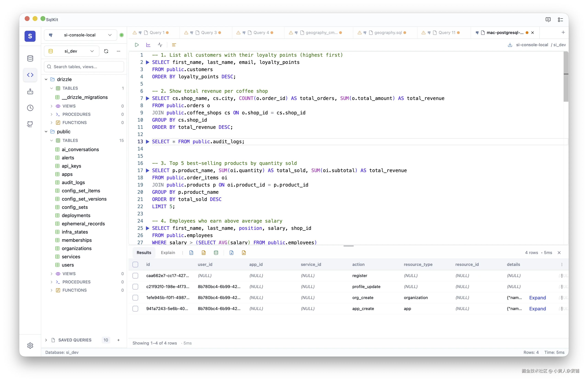This screenshot has width=588, height=382.
Task: Run the line 13 audit_logs statement via the gutter arrow
Action: coord(148,142)
